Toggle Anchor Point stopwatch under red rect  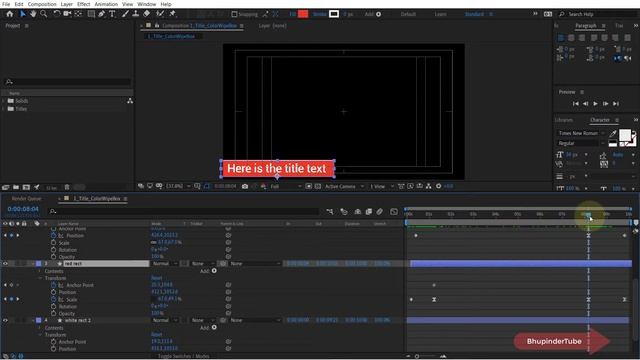tap(53, 285)
